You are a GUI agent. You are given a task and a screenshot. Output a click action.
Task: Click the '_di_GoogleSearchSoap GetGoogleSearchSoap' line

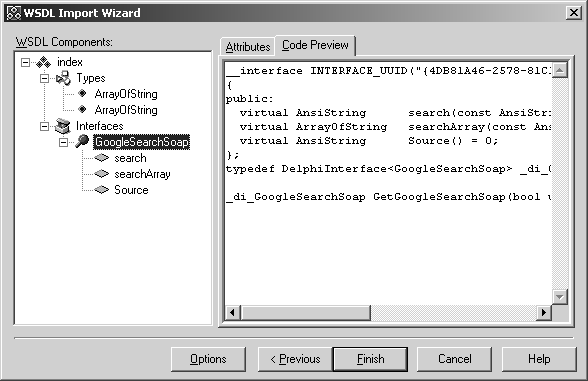coord(388,197)
